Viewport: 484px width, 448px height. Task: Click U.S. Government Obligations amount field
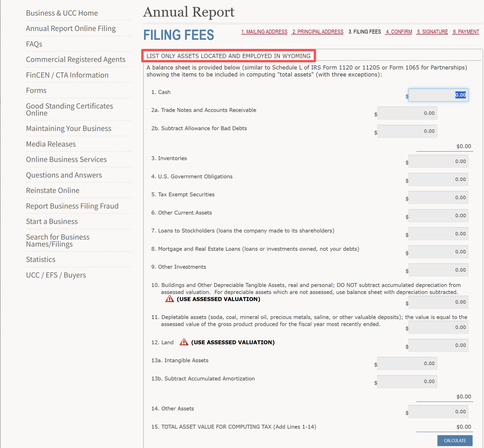click(x=438, y=179)
